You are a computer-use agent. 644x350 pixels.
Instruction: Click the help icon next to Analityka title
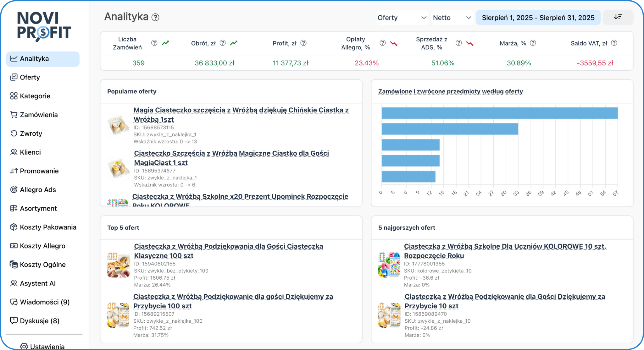click(155, 17)
